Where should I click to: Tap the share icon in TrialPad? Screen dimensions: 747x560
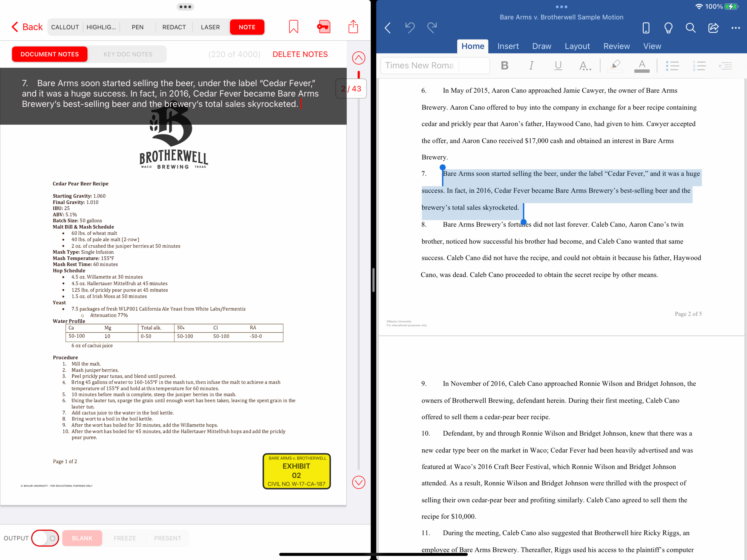coord(353,27)
